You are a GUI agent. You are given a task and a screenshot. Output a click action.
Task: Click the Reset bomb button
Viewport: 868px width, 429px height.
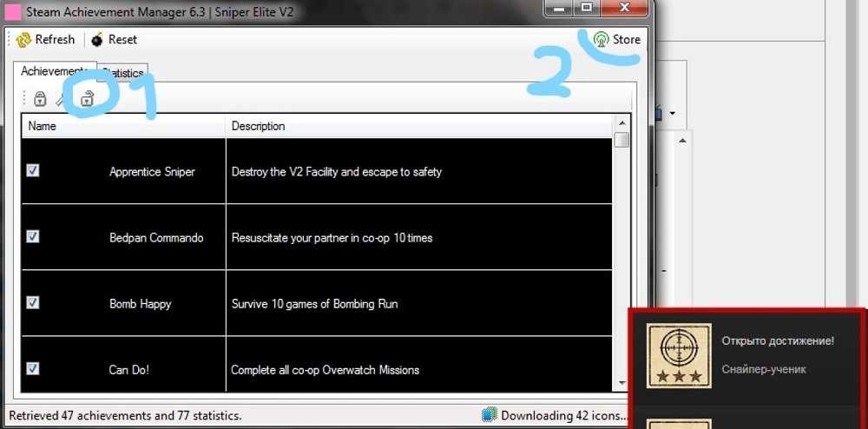[114, 39]
